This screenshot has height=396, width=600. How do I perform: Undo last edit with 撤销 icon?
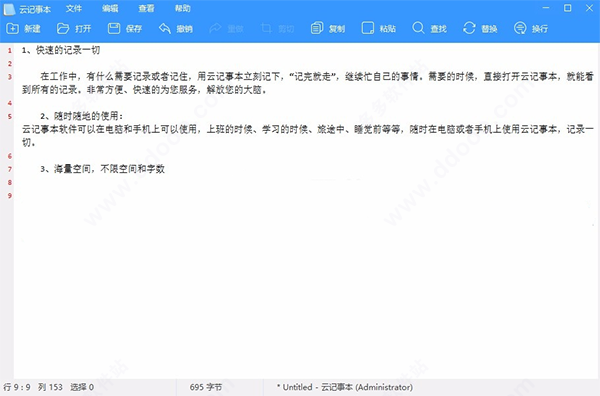[165, 28]
